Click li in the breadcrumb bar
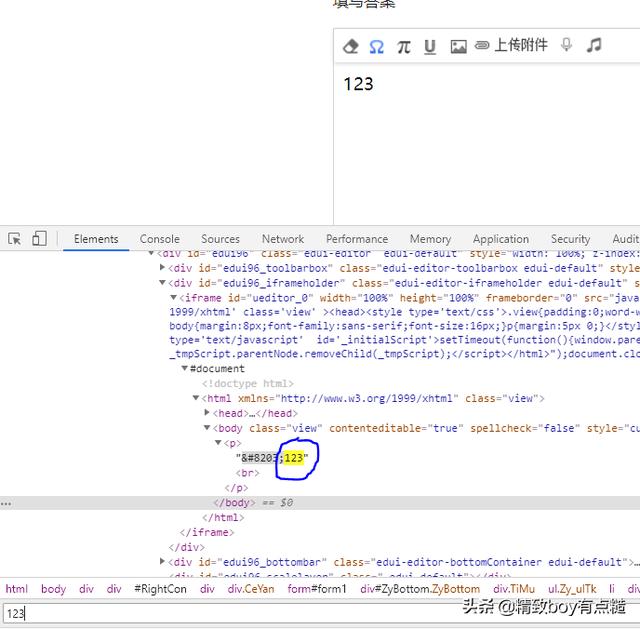 click(612, 589)
